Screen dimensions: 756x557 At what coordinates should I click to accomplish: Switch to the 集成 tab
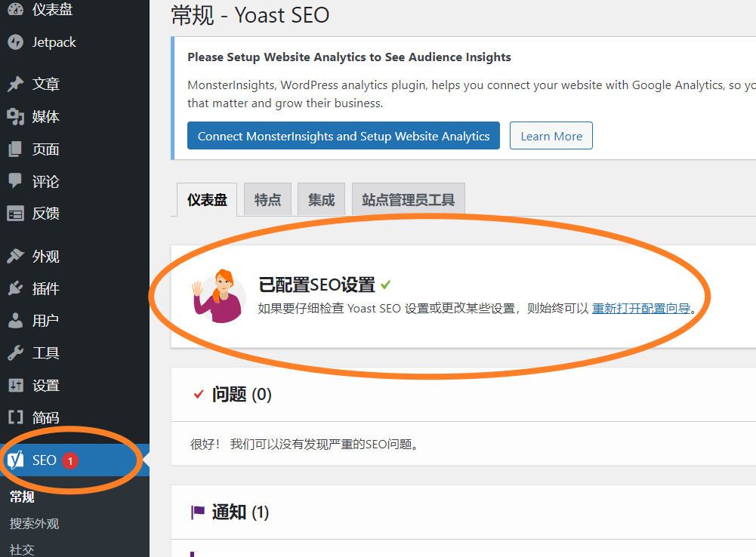click(x=322, y=199)
